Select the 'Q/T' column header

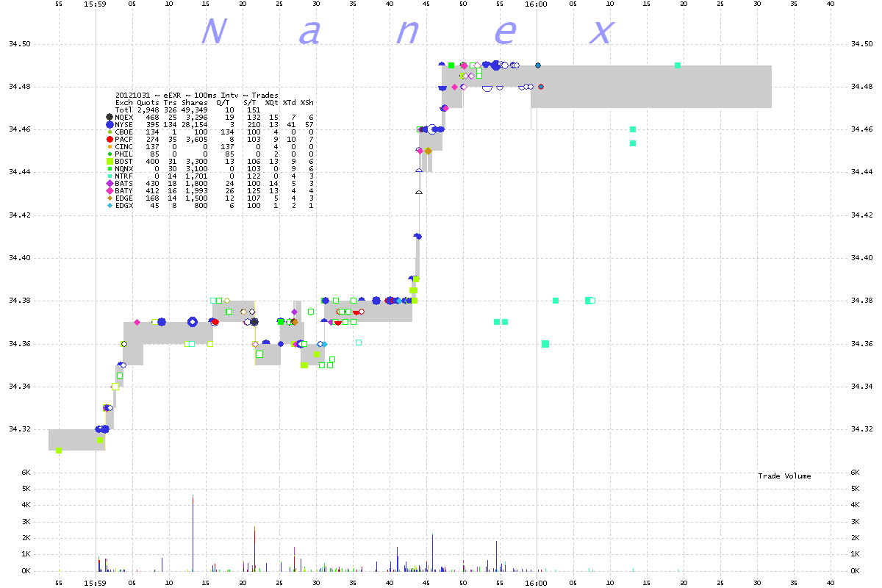tap(223, 102)
